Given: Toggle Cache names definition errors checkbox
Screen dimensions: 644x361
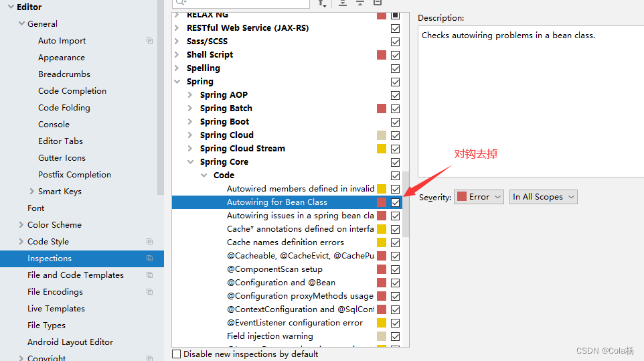Looking at the screenshot, I should [395, 242].
